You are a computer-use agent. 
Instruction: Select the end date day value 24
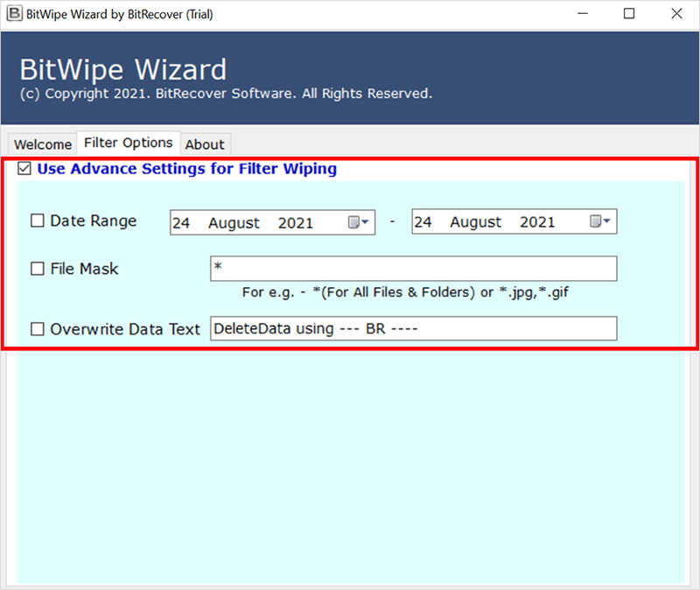pos(423,222)
